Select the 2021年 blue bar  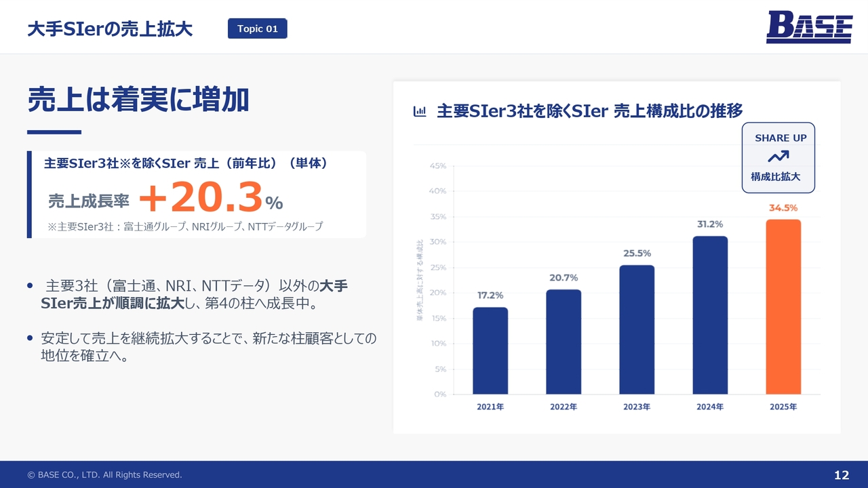tap(490, 350)
